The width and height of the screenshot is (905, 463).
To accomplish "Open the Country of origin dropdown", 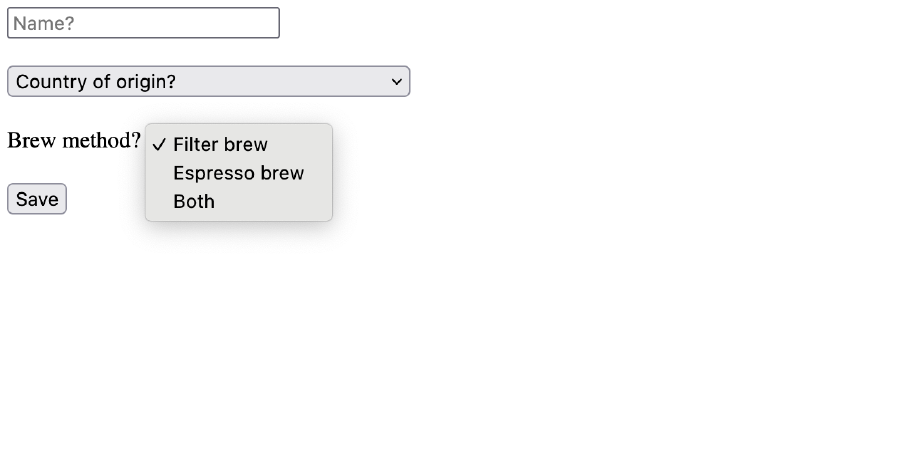I will click(208, 81).
